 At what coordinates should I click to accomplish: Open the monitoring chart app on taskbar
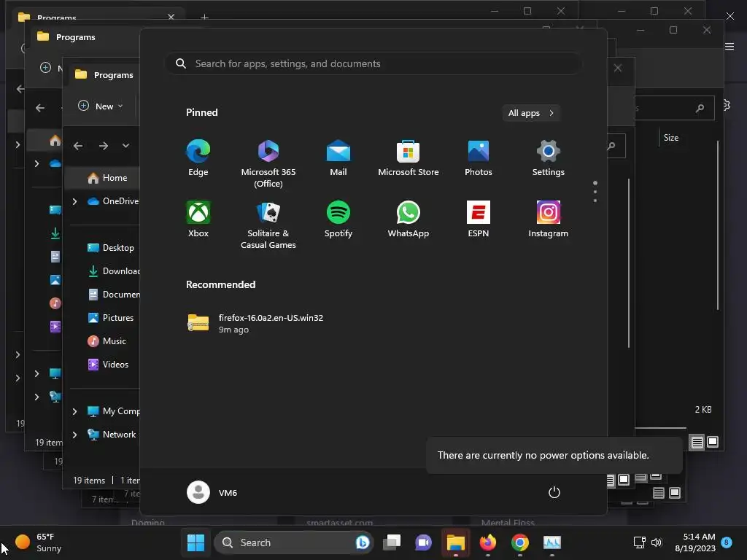(552, 542)
